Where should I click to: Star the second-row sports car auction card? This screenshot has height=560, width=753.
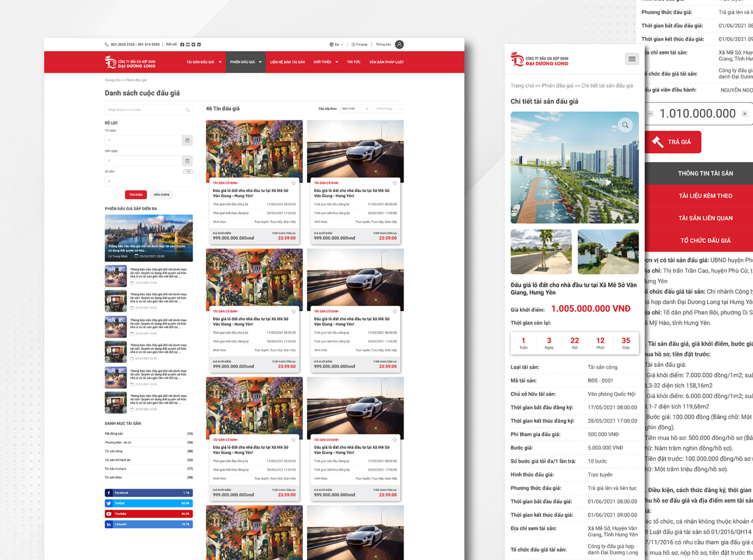coord(395,312)
